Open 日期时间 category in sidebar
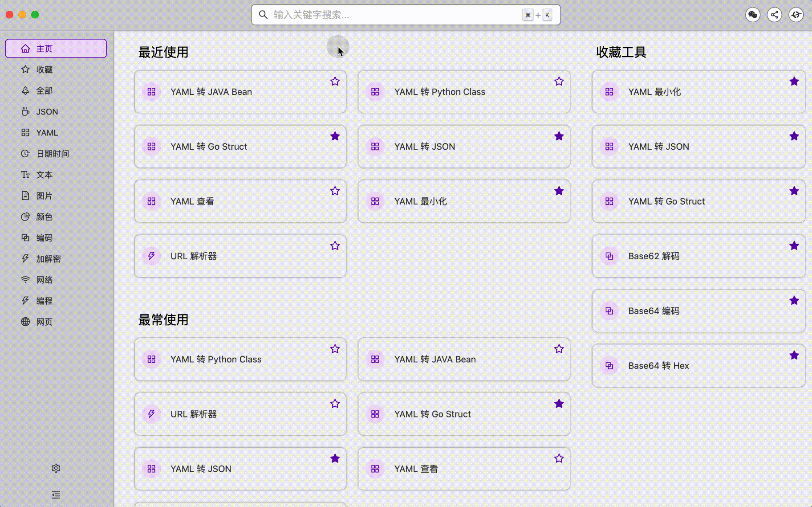Viewport: 812px width, 507px height. [56, 154]
